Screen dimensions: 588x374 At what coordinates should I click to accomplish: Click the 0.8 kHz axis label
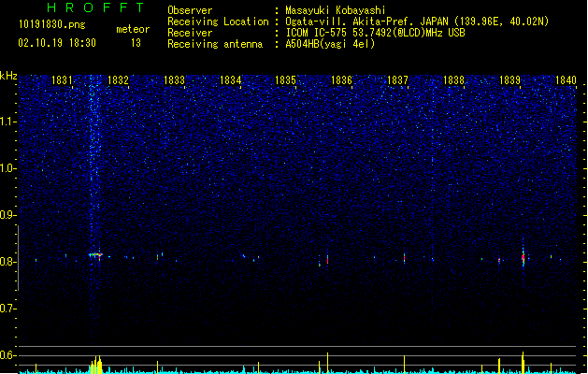click(x=8, y=262)
